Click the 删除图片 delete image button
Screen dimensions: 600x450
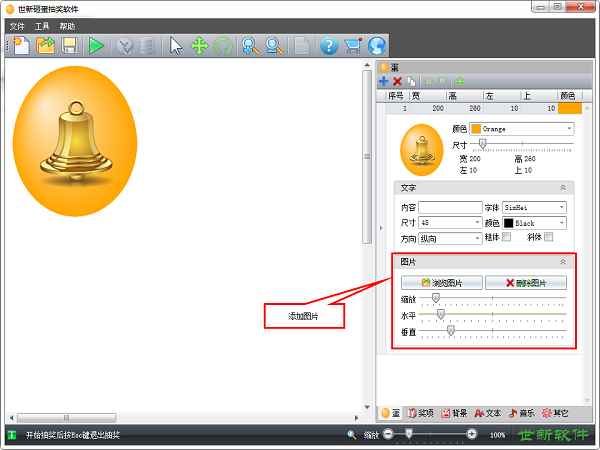coord(526,283)
